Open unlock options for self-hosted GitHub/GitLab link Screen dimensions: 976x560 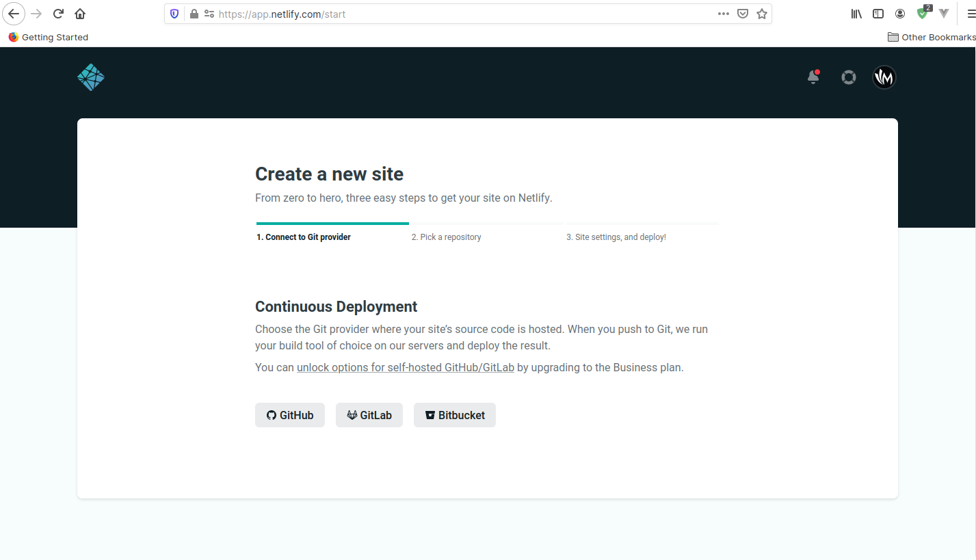click(406, 367)
